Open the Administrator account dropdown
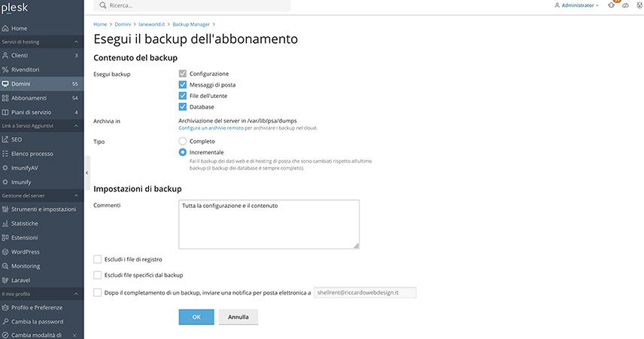The height and width of the screenshot is (339, 644). (x=577, y=5)
